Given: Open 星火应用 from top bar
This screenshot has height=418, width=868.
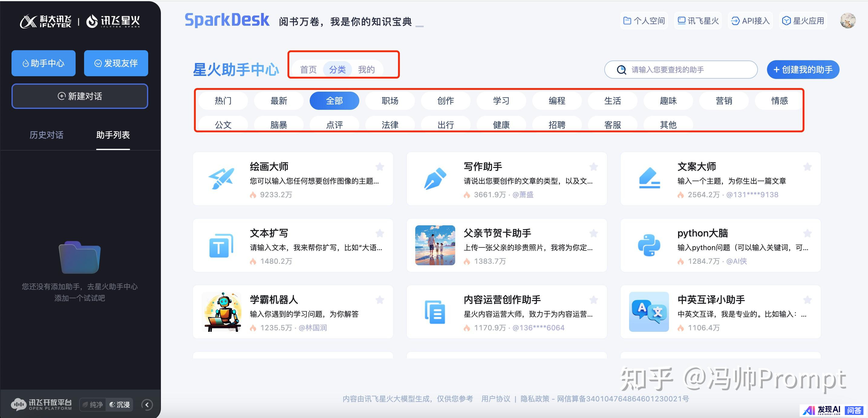Looking at the screenshot, I should pyautogui.click(x=803, y=21).
